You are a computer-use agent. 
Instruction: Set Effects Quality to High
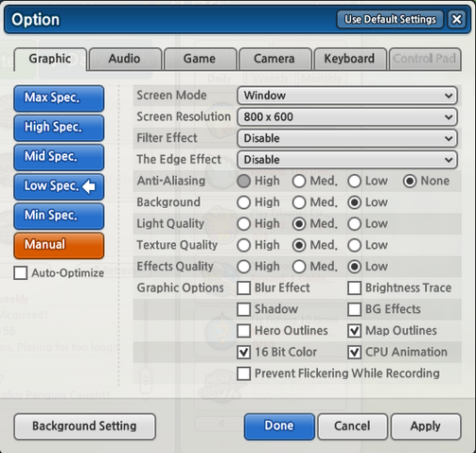click(244, 267)
